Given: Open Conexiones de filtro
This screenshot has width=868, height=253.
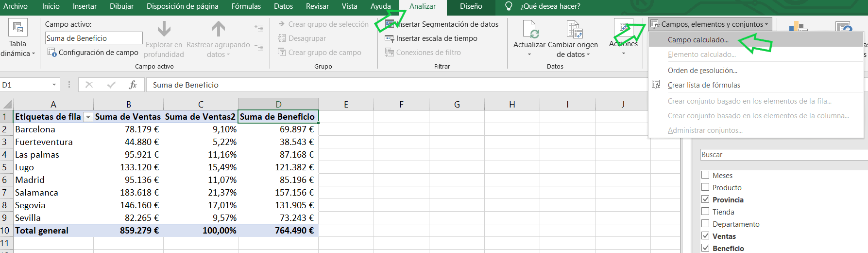Looking at the screenshot, I should (423, 53).
